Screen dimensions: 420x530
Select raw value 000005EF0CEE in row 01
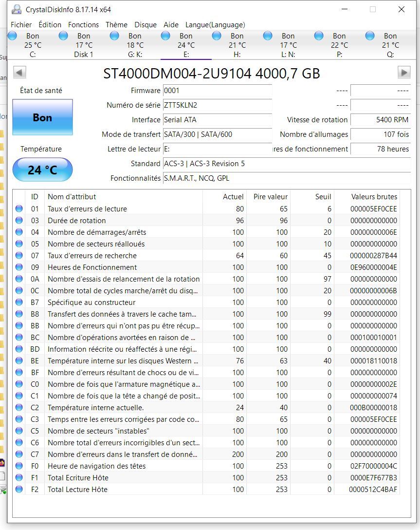coord(373,209)
